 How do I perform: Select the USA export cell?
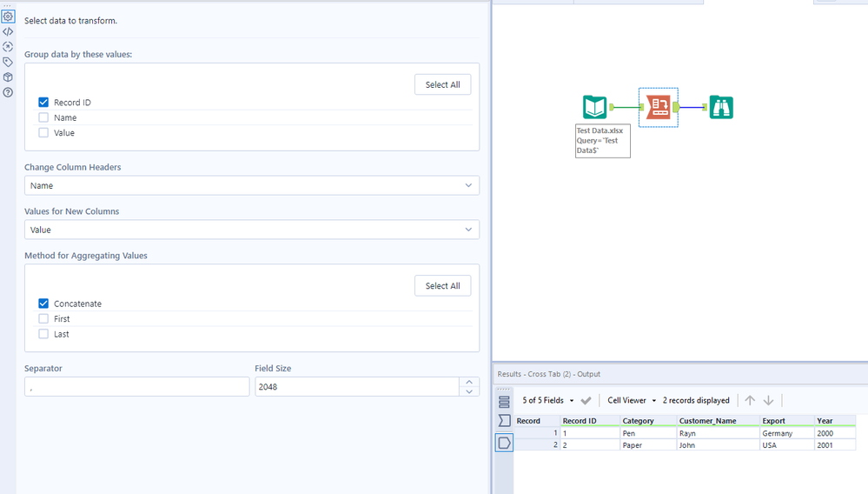pyautogui.click(x=787, y=444)
